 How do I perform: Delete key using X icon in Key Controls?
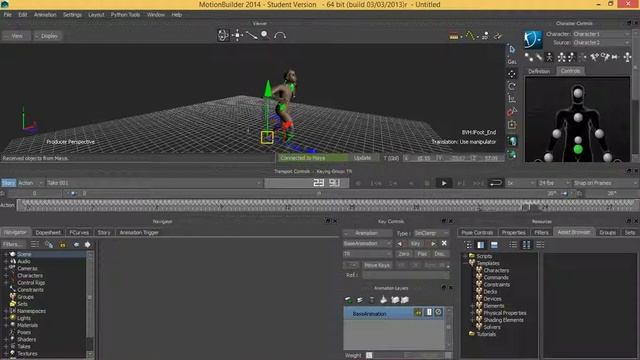(x=444, y=243)
